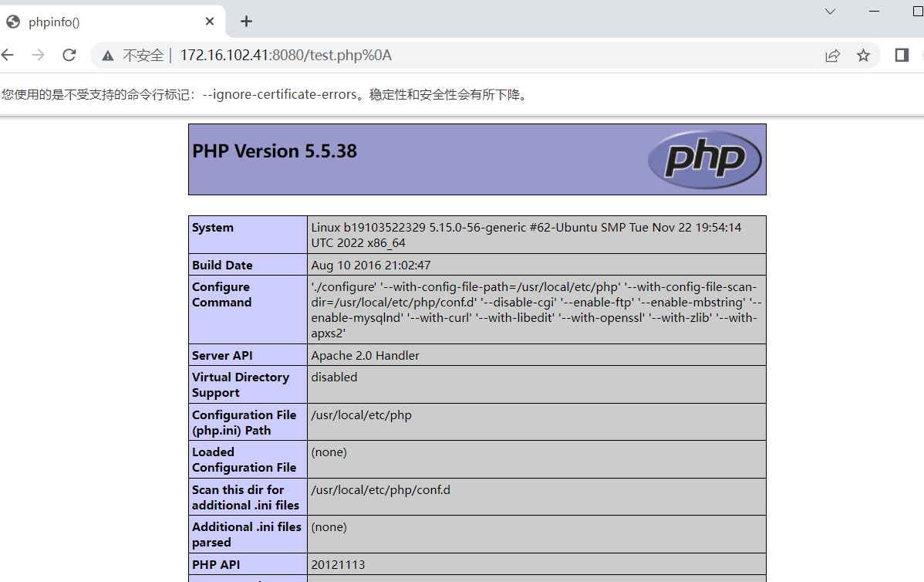Click the unsupported command-line flag warning text

[x=264, y=94]
